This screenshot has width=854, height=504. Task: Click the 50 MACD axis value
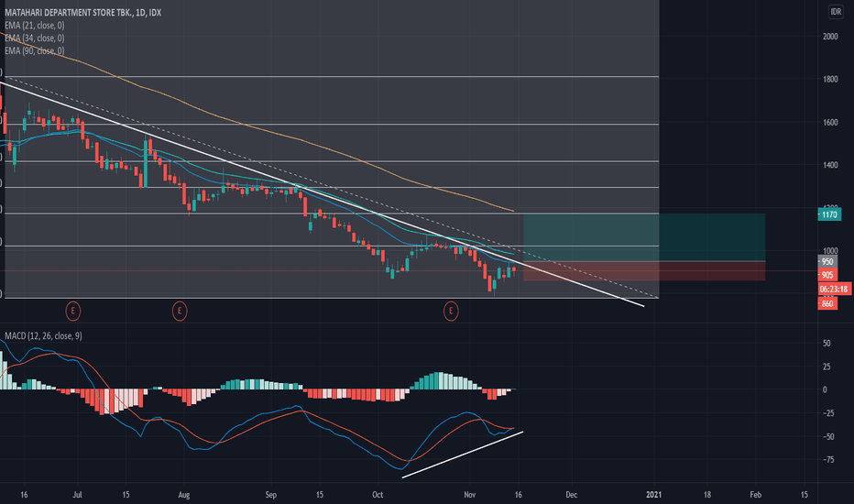tap(827, 344)
